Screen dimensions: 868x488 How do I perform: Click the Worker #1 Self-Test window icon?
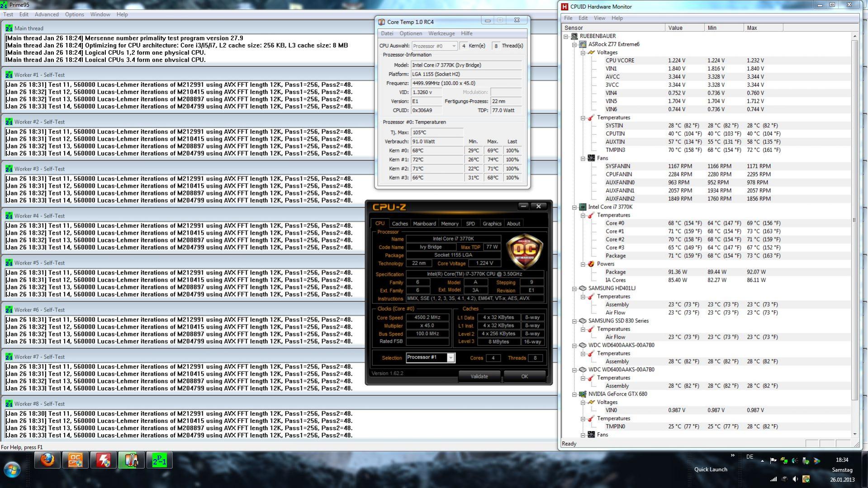click(9, 75)
